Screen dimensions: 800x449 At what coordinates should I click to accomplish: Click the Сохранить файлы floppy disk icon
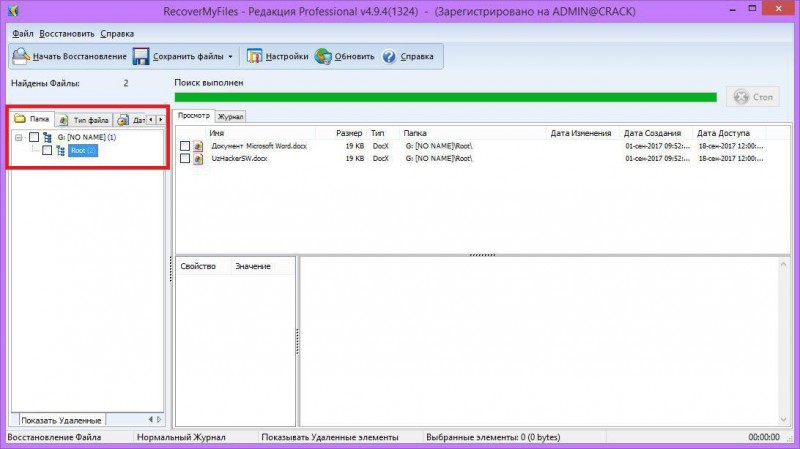(141, 56)
